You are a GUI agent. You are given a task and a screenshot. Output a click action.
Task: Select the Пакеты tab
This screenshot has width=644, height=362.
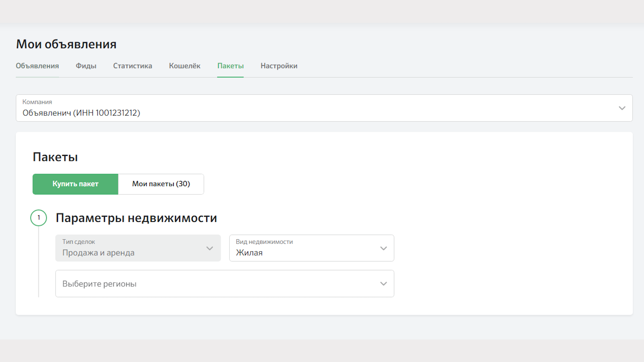click(230, 66)
